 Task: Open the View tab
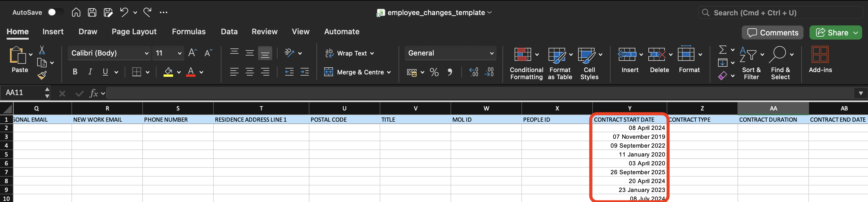click(301, 32)
